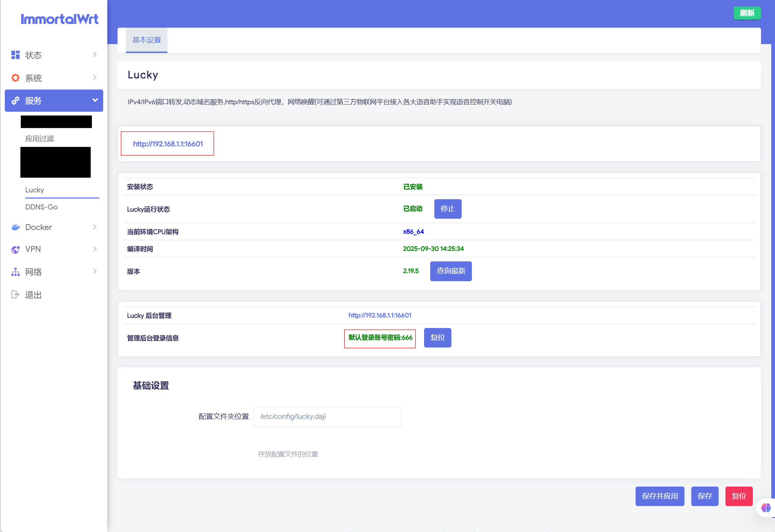The width and height of the screenshot is (775, 532).
Task: Open the Docker sidebar menu
Action: tap(54, 227)
